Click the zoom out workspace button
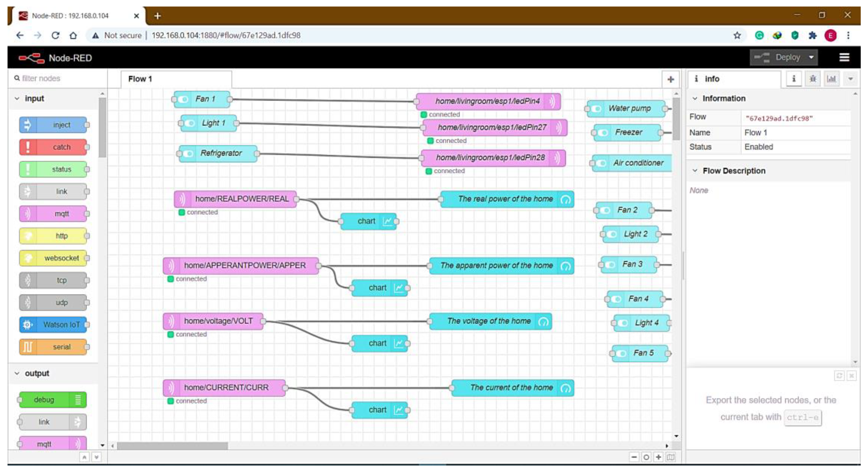868x473 pixels. [x=634, y=457]
